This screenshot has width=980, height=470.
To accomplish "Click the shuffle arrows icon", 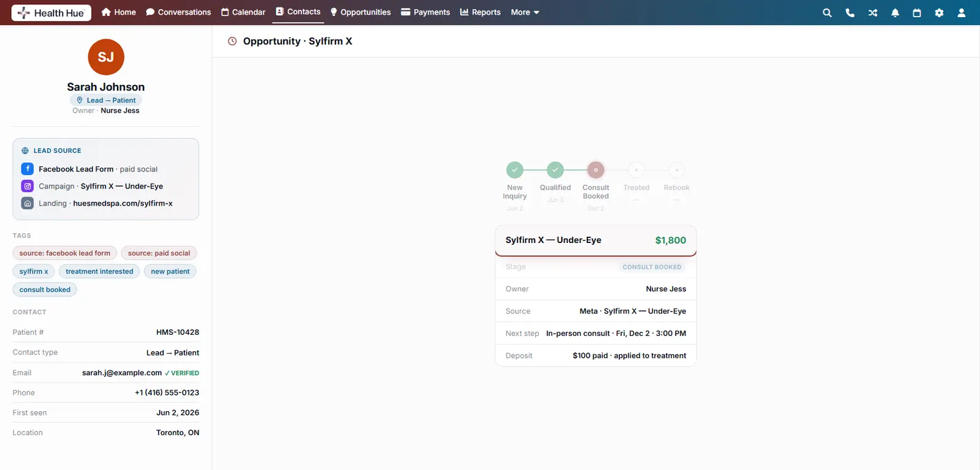I will (873, 12).
